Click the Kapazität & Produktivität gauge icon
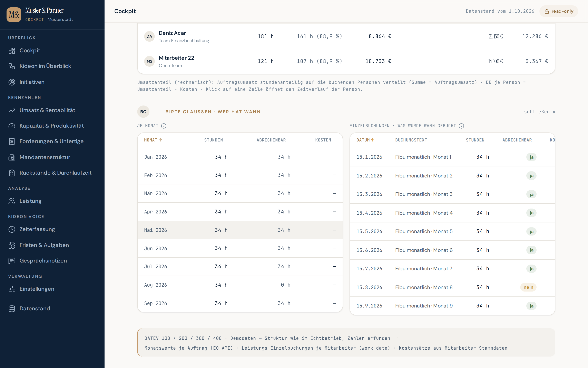588x368 pixels. (12, 126)
